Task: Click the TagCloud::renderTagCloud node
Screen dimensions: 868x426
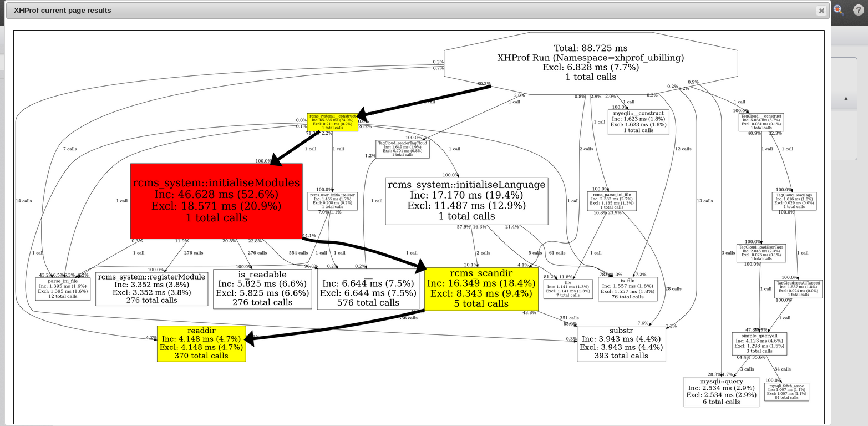Action: [x=403, y=149]
